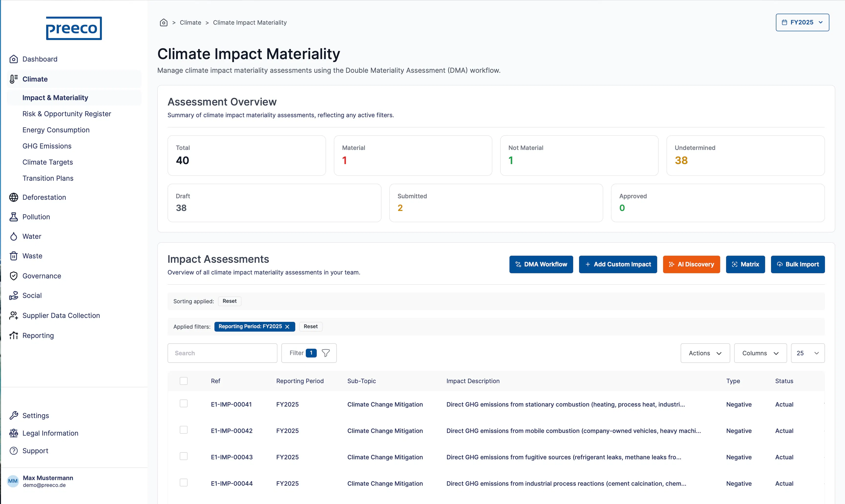This screenshot has height=504, width=845.
Task: Reset the applied sorting
Action: pyautogui.click(x=230, y=301)
